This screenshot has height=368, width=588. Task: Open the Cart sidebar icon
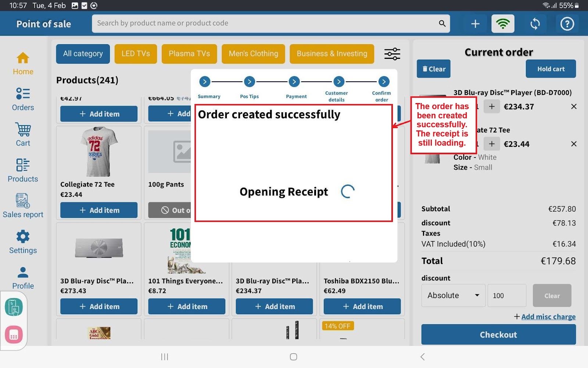[23, 135]
